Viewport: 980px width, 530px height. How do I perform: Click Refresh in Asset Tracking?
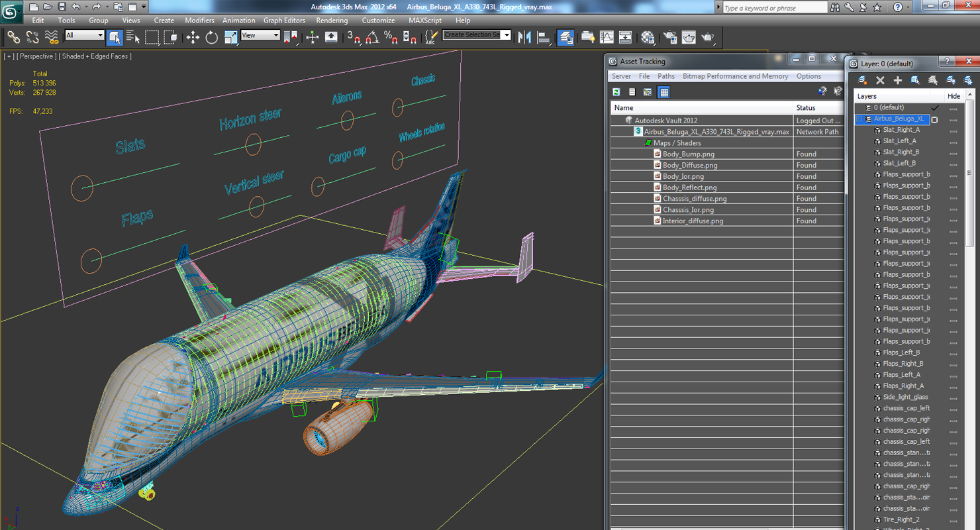coord(616,92)
